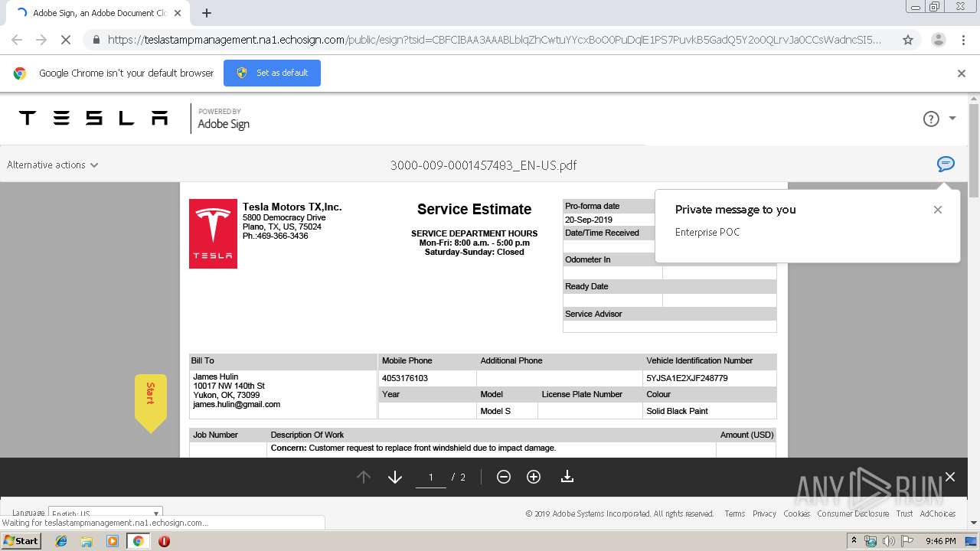Click the Service Estimate heading
Viewport: 980px width, 551px height.
coord(474,209)
